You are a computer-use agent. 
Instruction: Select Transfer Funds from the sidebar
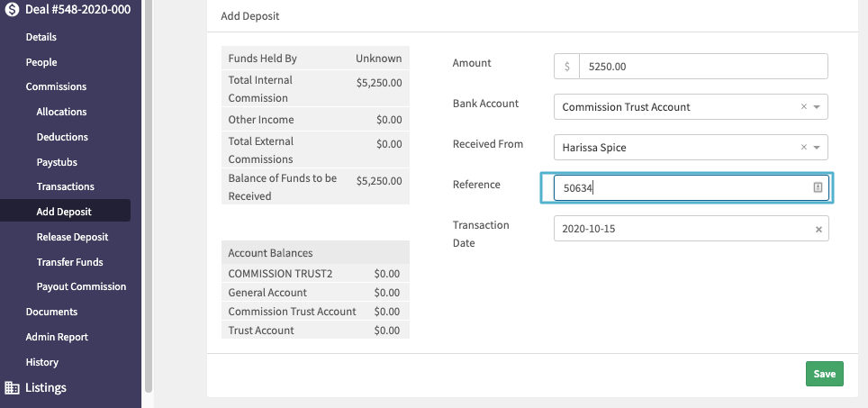coord(69,262)
